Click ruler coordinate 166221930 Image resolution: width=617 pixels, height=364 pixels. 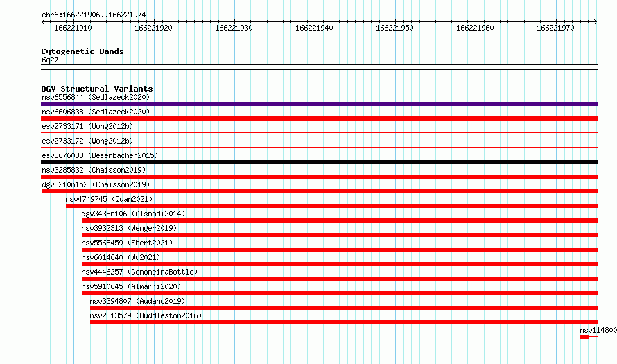point(234,28)
